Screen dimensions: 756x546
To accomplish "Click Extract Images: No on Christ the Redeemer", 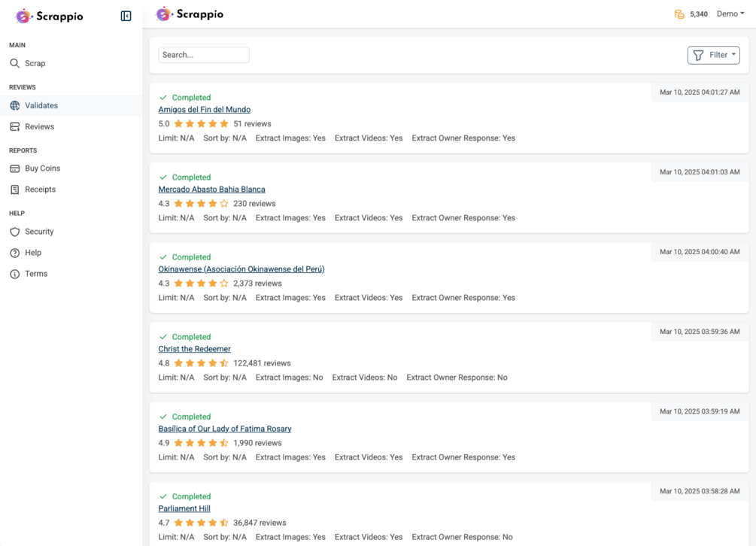I will click(290, 378).
